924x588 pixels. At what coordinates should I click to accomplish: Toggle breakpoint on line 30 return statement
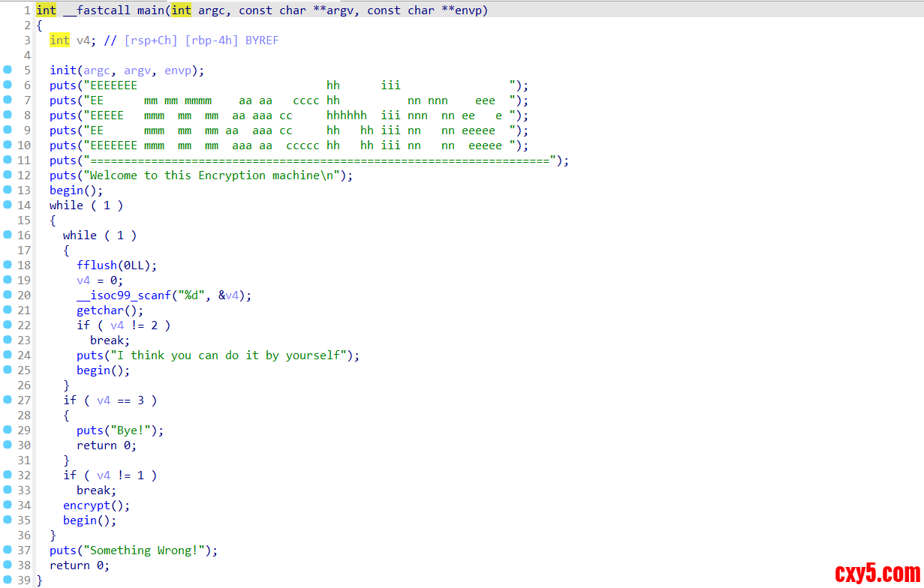click(8, 445)
